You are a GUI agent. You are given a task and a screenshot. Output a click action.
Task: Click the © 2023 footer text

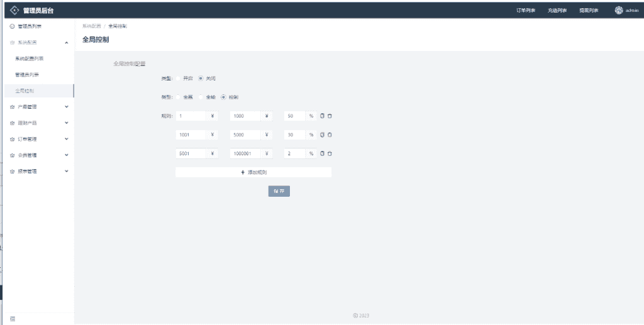361,316
